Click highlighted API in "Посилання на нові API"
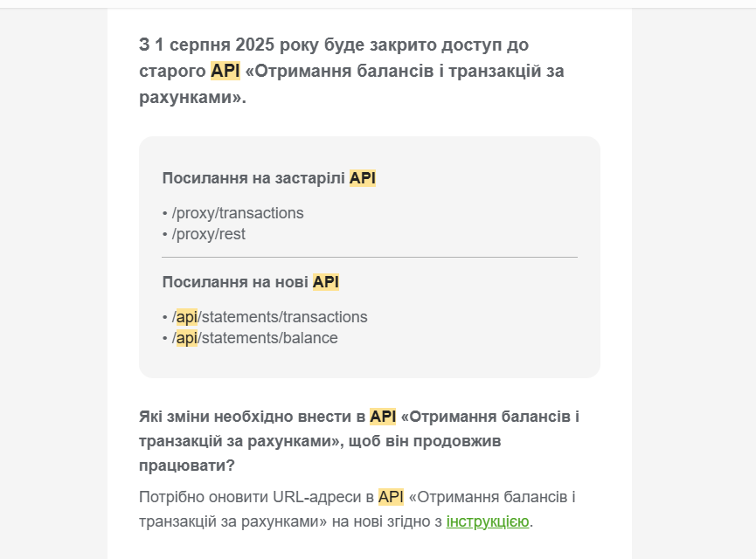 pyautogui.click(x=326, y=282)
